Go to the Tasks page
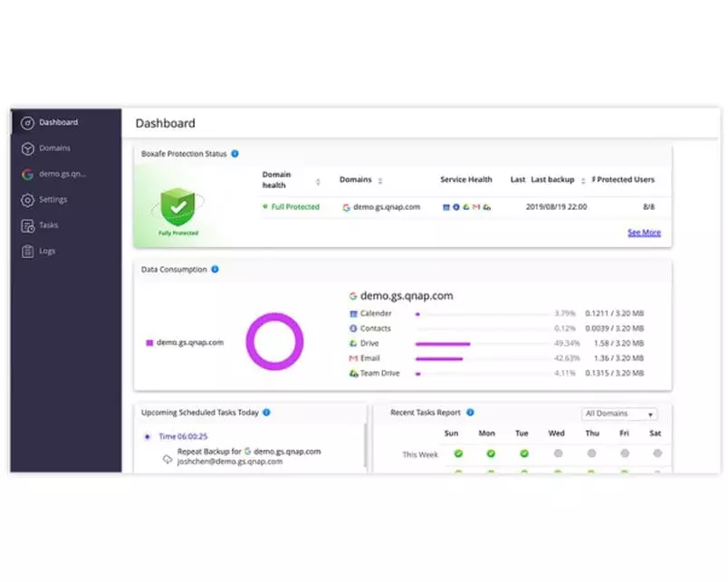 tap(27, 225)
